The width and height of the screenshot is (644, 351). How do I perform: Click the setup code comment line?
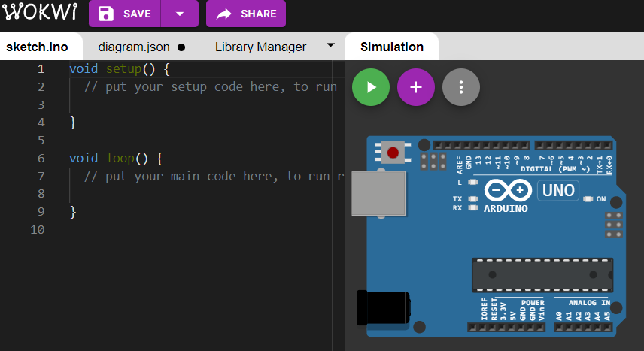211,86
